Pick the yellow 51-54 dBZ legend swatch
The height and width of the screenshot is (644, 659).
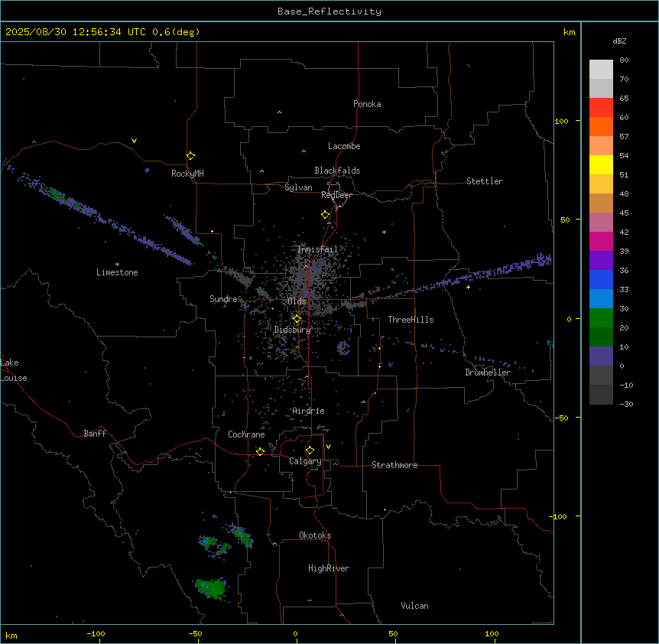pos(601,165)
